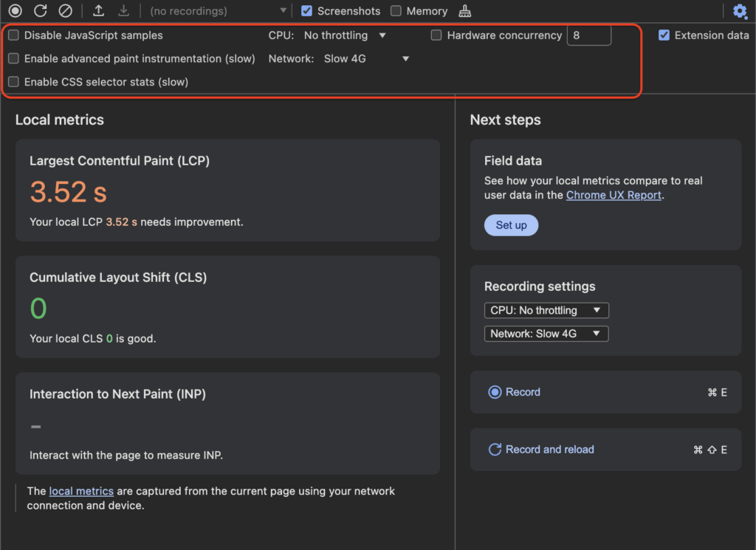The width and height of the screenshot is (756, 550).
Task: Click the download profile icon
Action: click(x=123, y=11)
